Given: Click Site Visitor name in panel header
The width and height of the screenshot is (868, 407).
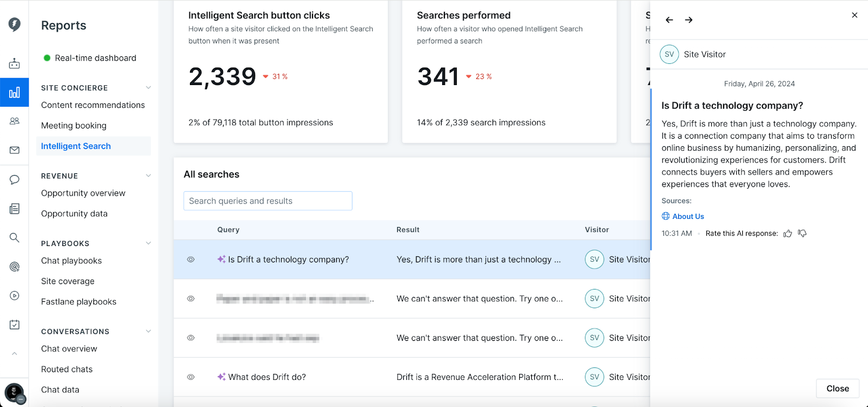Looking at the screenshot, I should coord(705,54).
